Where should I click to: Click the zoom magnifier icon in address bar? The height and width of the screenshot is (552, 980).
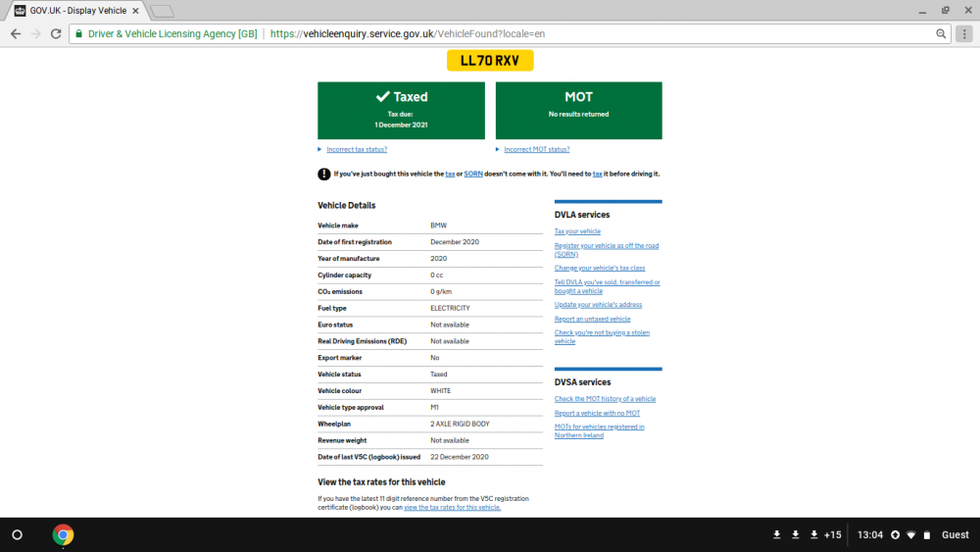coord(941,33)
